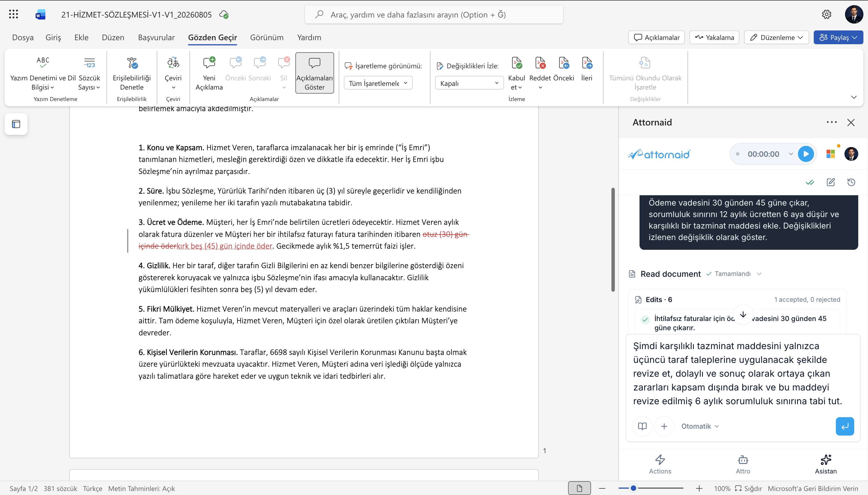
Task: Open Attornaid user avatar
Action: pyautogui.click(x=851, y=154)
